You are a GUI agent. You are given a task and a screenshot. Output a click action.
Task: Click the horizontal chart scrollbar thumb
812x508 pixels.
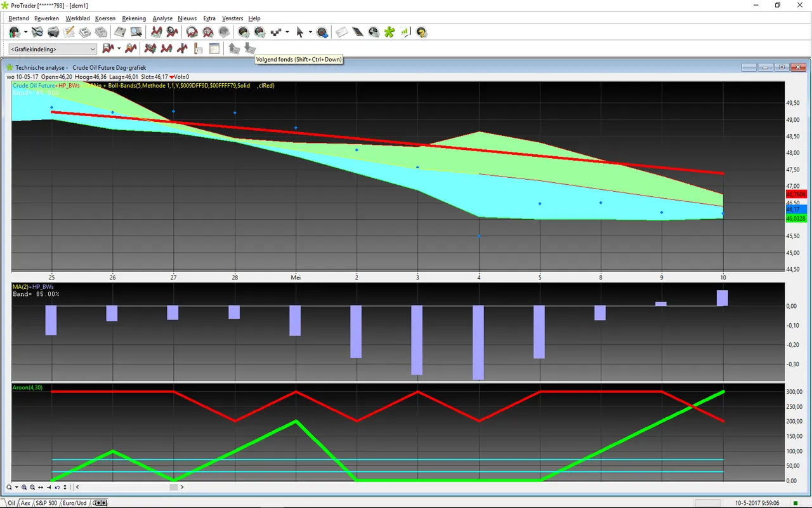[x=174, y=487]
